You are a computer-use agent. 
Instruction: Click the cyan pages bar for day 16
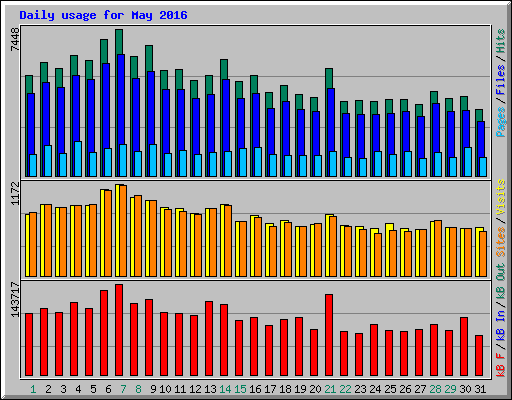click(x=258, y=162)
